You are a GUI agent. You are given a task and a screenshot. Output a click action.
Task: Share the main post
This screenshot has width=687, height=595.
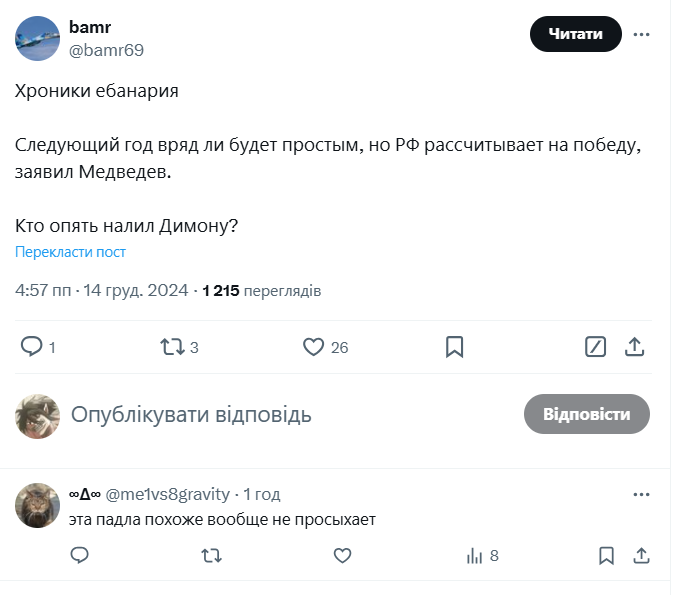click(x=634, y=347)
